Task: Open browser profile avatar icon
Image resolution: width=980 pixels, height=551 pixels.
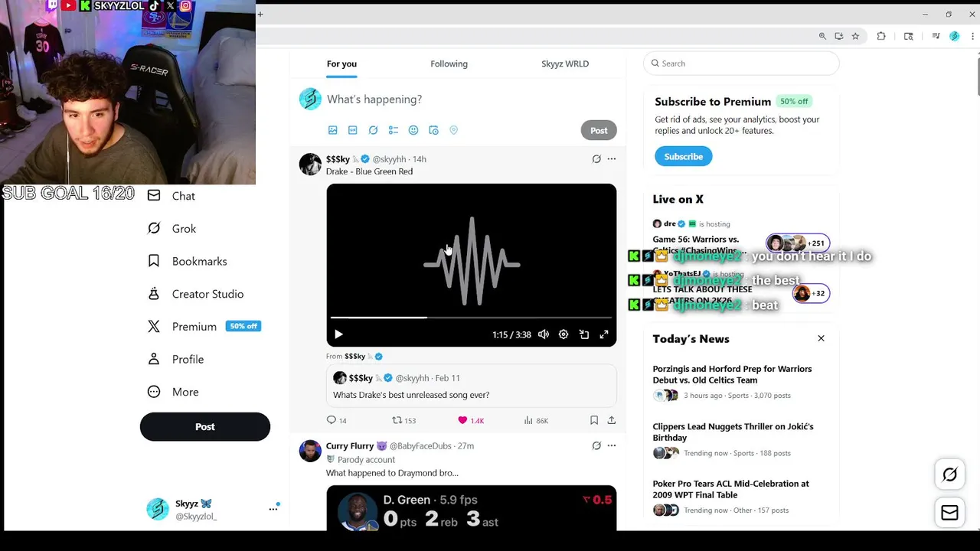Action: pyautogui.click(x=954, y=36)
